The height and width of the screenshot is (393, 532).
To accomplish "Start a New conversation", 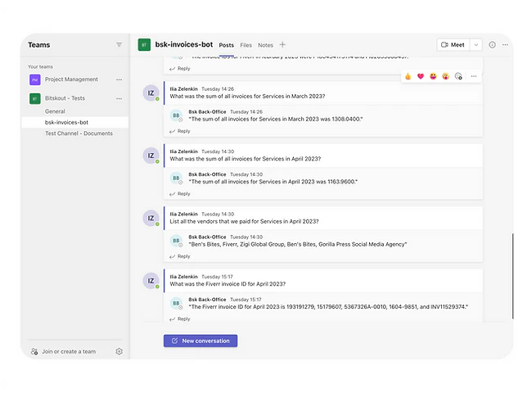I will pyautogui.click(x=201, y=341).
